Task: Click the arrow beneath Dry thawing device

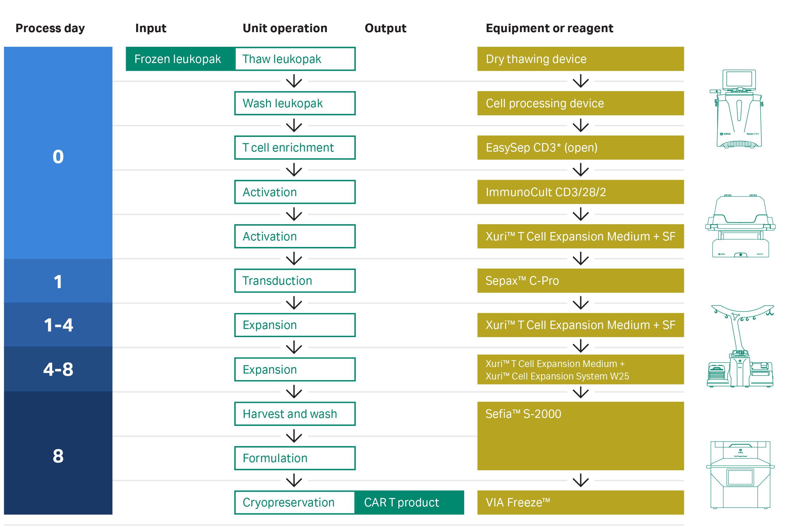Action: [581, 81]
